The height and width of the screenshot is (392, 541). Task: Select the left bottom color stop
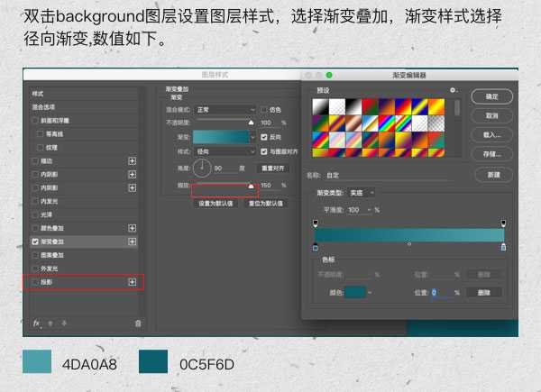(316, 246)
